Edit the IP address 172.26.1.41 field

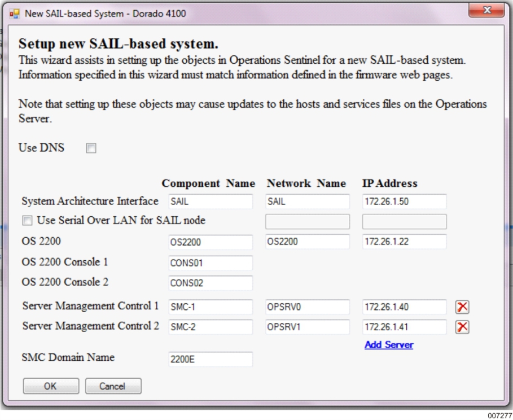click(405, 327)
